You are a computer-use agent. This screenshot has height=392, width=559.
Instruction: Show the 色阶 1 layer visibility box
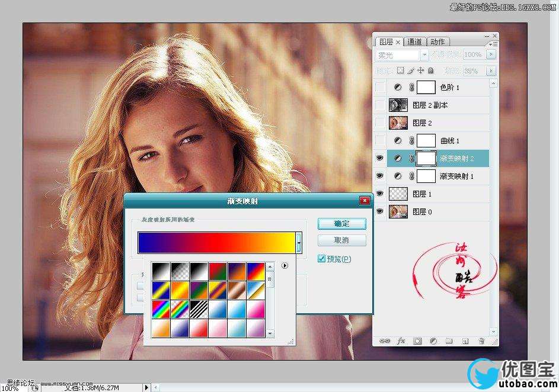[x=381, y=87]
